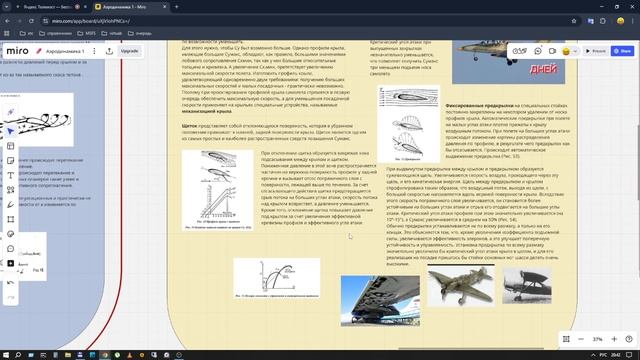640x360 pixels.
Task: Undo the last action in Miro
Action: [11, 282]
